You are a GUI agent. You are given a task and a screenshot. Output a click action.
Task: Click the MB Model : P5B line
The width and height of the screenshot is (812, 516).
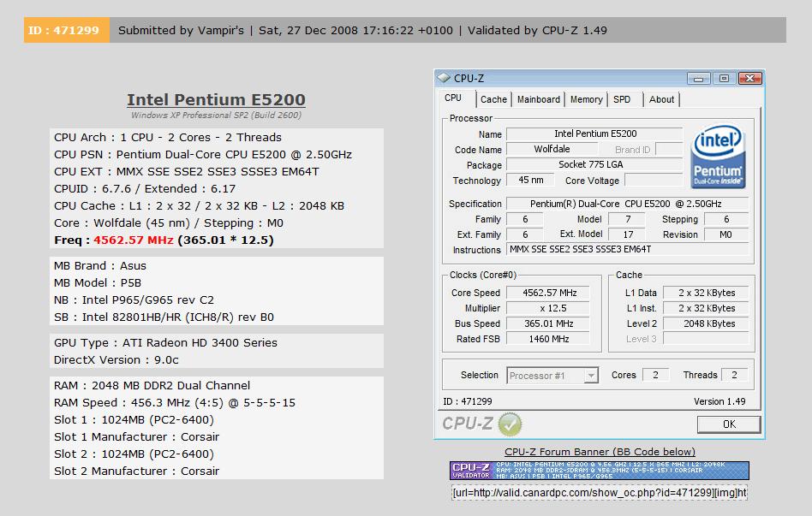tap(98, 282)
